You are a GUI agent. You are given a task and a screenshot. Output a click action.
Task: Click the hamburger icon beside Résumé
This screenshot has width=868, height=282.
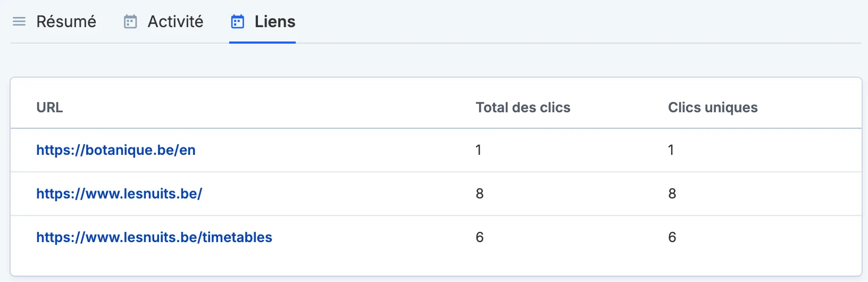click(19, 22)
